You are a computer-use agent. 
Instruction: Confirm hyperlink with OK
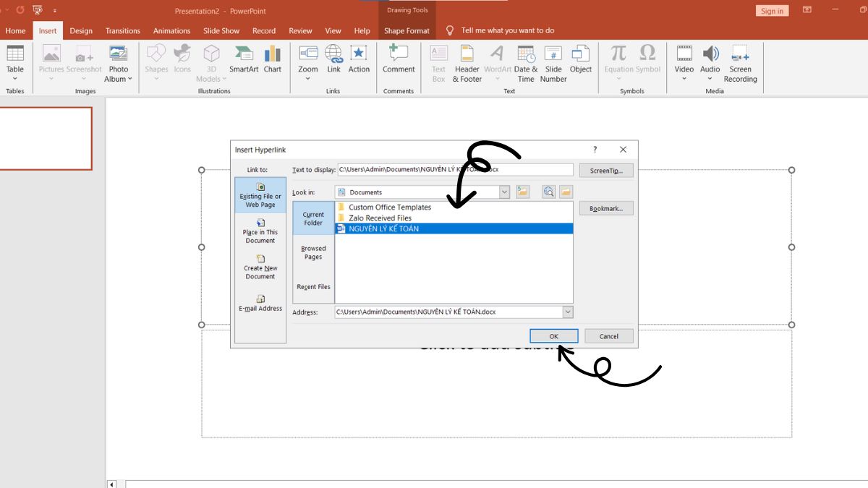pyautogui.click(x=554, y=336)
